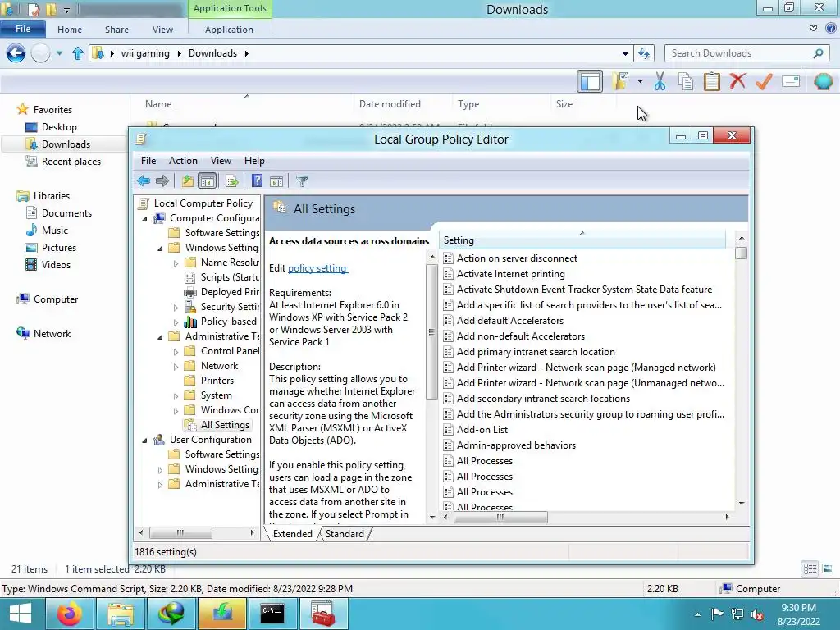Go up one level in Policy Editor
Image resolution: width=840 pixels, height=630 pixels.
click(188, 181)
